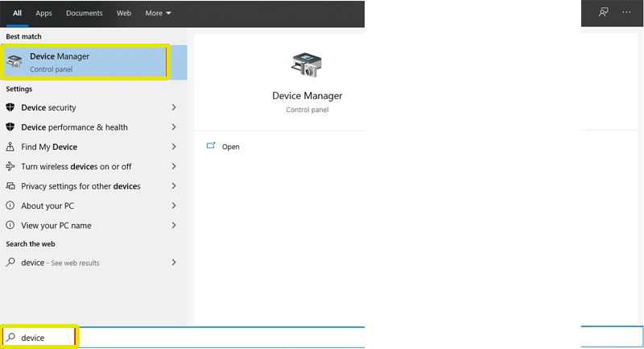Open the More filter dropdown
This screenshot has width=644, height=349.
[158, 13]
